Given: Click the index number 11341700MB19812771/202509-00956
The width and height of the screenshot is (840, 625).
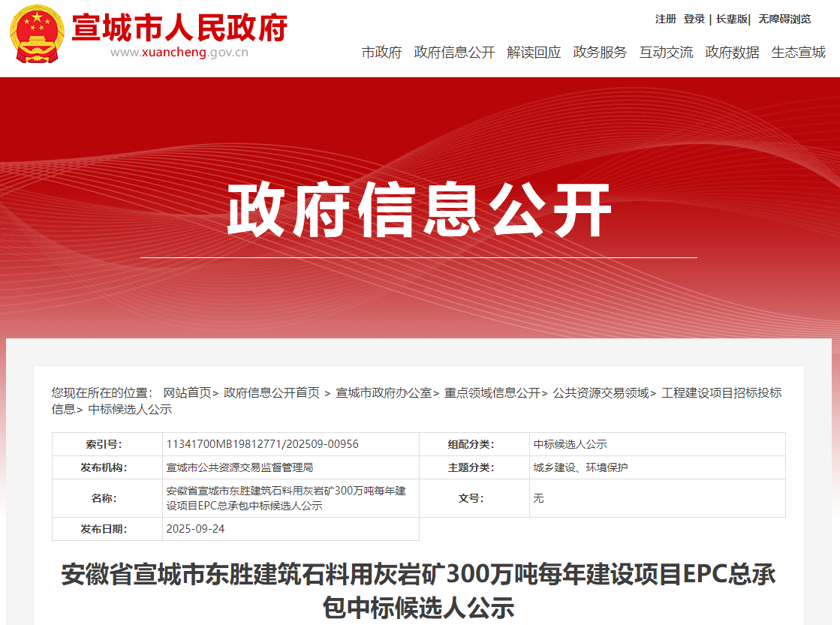Looking at the screenshot, I should [x=262, y=444].
